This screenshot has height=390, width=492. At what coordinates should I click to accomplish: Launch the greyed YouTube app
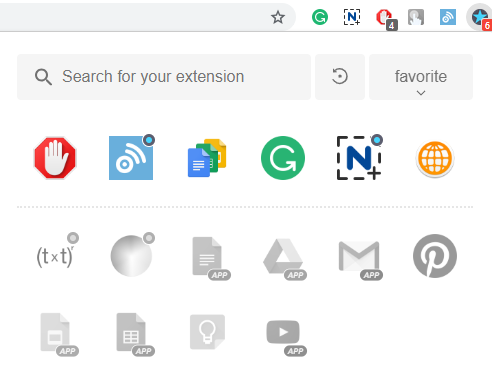click(284, 335)
